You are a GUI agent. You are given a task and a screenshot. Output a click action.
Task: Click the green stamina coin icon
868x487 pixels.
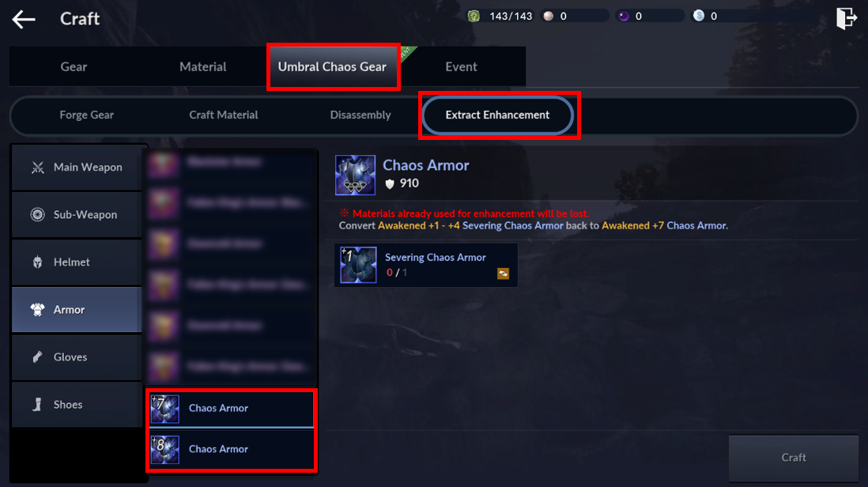coord(474,16)
